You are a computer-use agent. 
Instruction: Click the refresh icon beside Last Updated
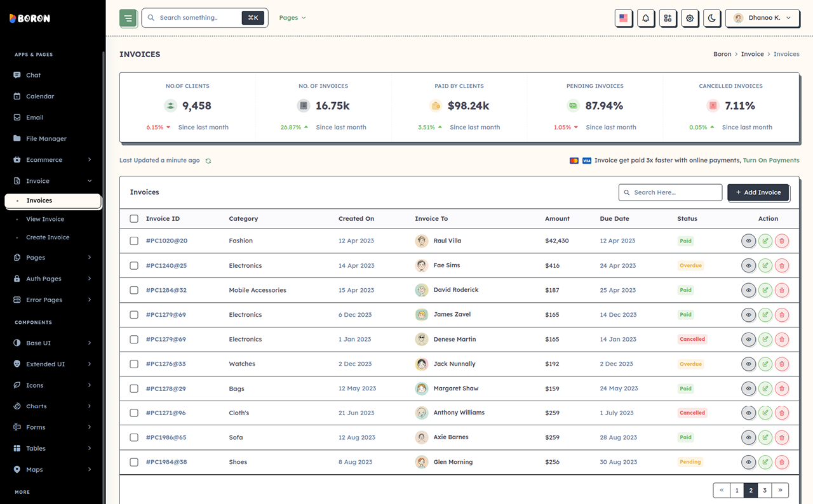pyautogui.click(x=208, y=161)
